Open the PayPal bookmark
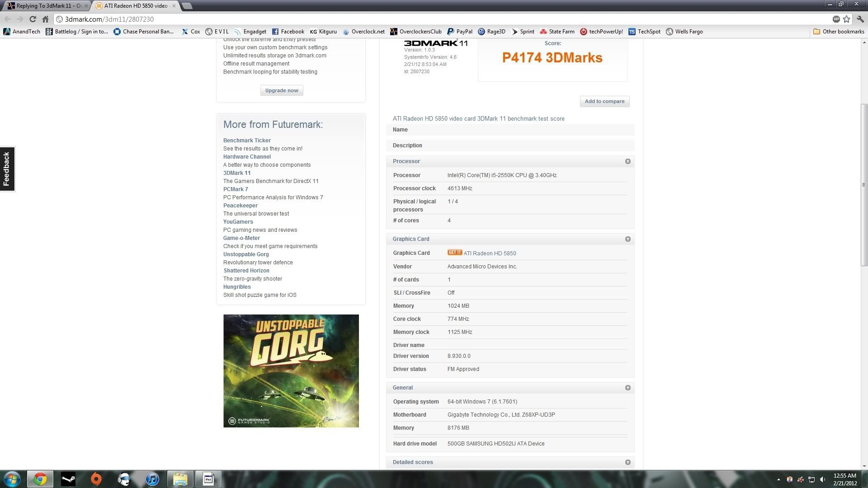Viewport: 868px width, 488px height. coord(460,32)
